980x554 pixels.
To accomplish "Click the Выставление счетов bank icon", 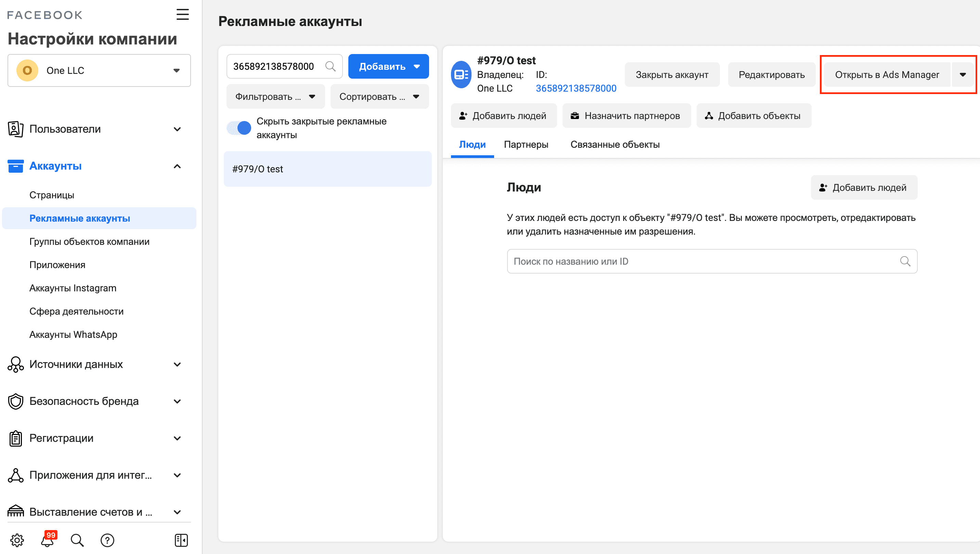I will tap(16, 511).
